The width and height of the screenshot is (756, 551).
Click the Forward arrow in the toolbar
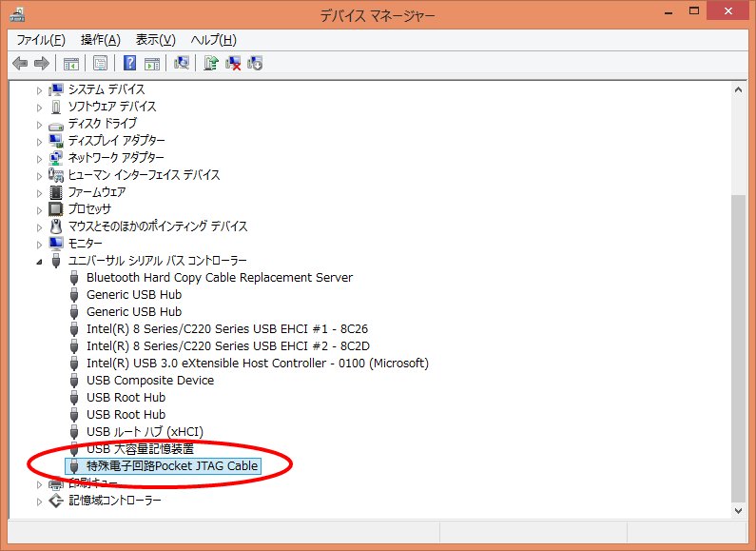click(x=41, y=63)
